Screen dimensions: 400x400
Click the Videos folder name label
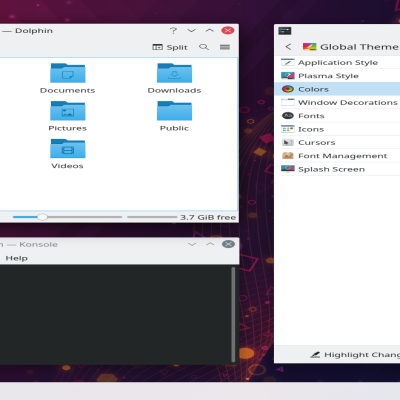click(x=67, y=166)
